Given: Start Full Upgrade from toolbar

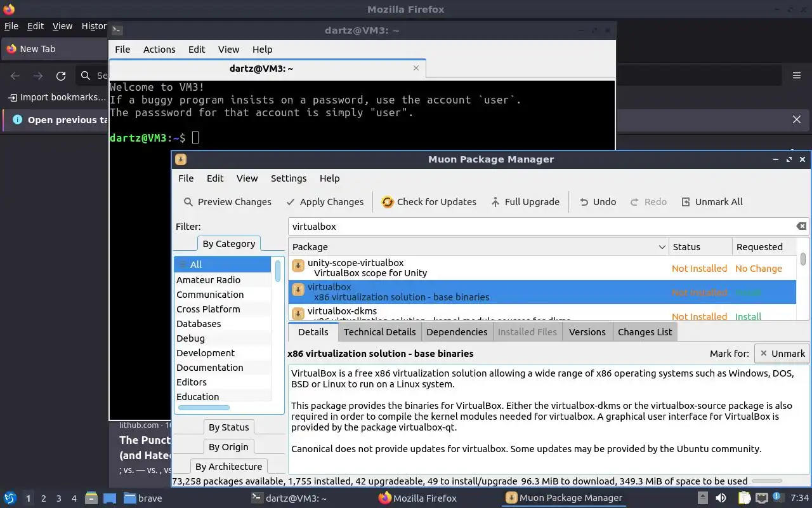Looking at the screenshot, I should click(525, 202).
